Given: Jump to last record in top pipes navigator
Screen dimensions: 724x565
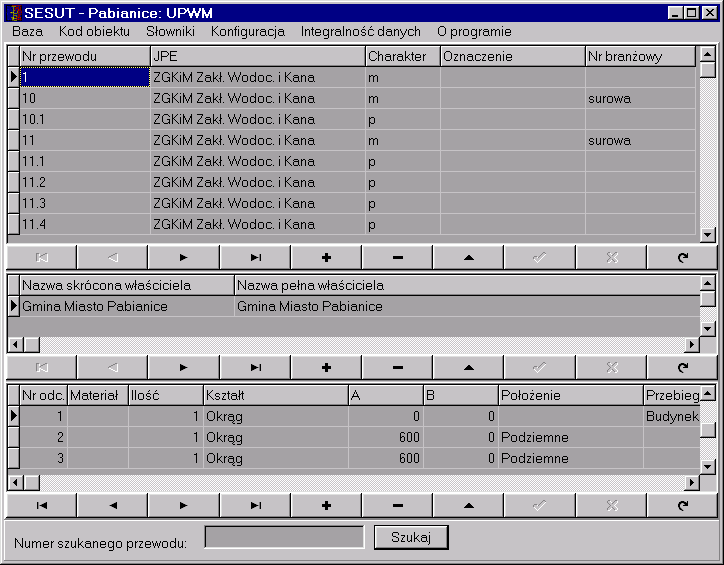Looking at the screenshot, I should click(x=255, y=257).
